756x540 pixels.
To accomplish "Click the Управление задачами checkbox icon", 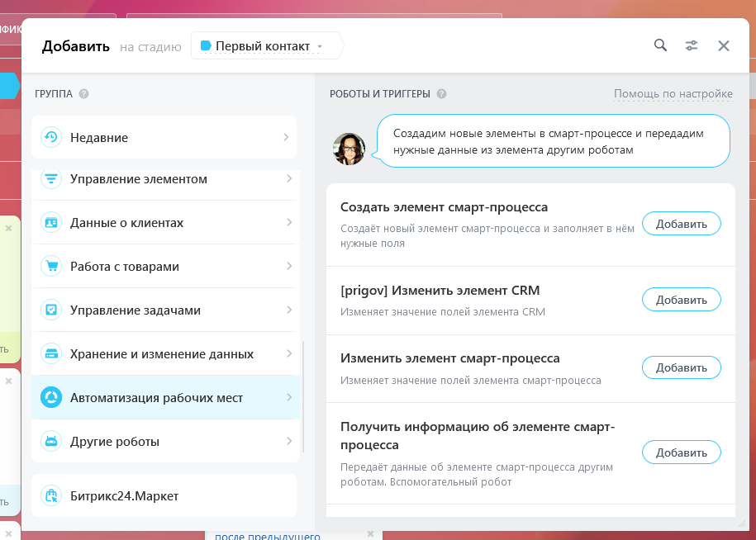I will point(51,310).
